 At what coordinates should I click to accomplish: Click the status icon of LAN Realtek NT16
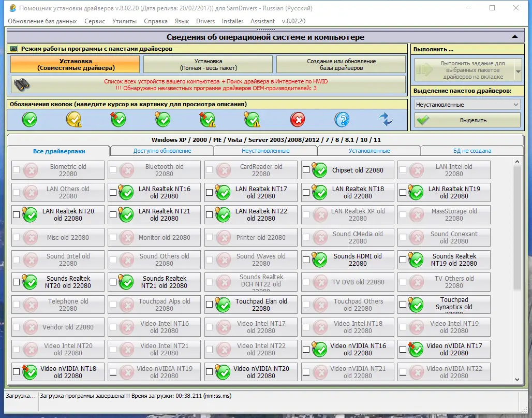(x=126, y=192)
